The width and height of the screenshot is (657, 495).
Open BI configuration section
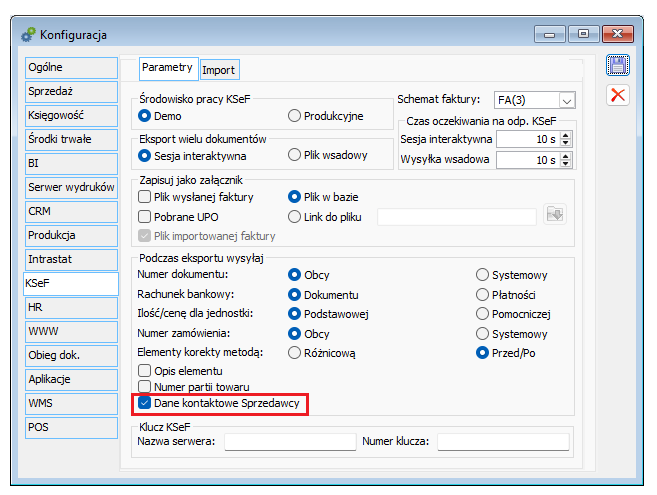click(71, 163)
